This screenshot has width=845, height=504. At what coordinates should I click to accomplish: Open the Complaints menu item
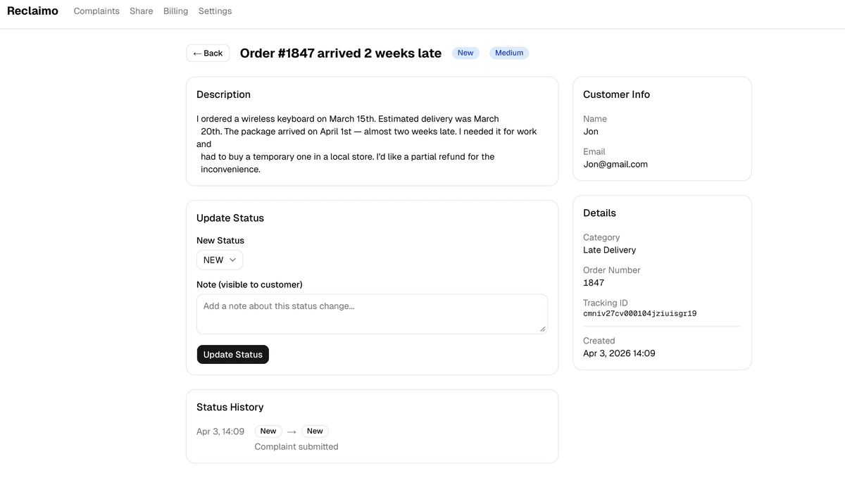click(x=96, y=11)
